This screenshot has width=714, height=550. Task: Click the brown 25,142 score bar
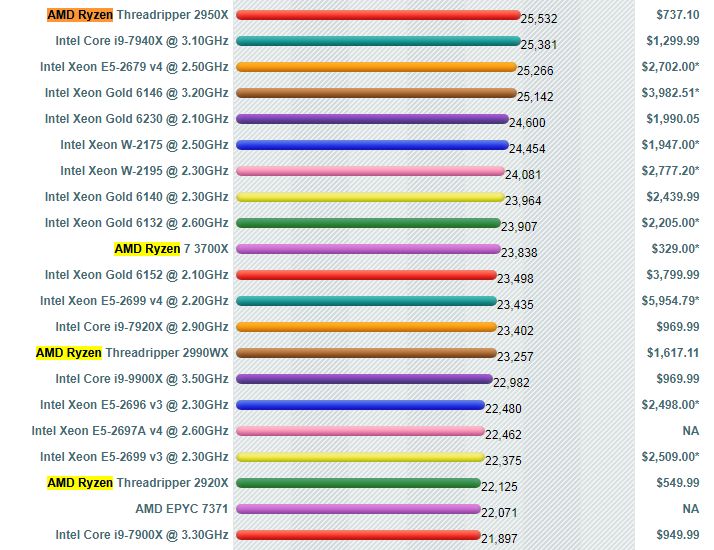(x=376, y=93)
